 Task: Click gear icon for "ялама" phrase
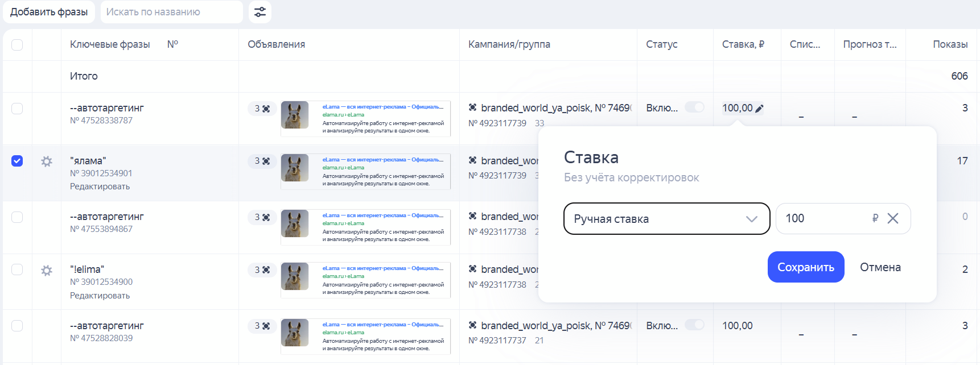coord(47,161)
